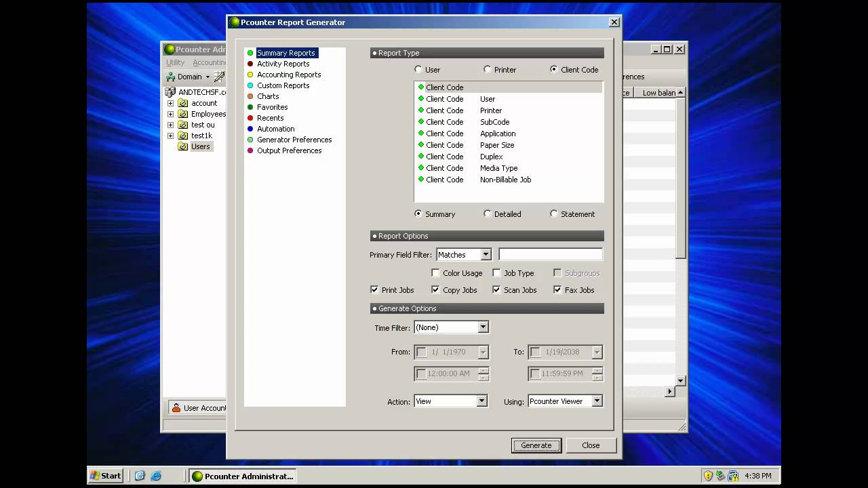
Task: Open the Windows Start menu
Action: (106, 476)
